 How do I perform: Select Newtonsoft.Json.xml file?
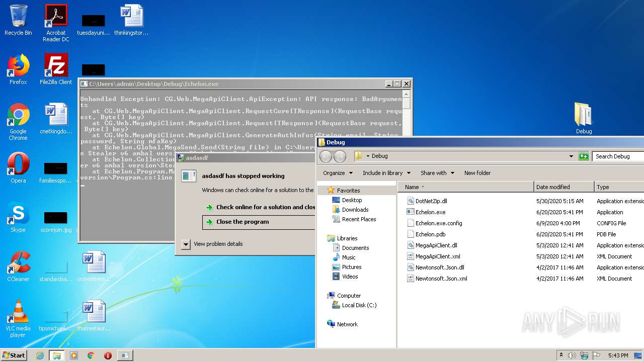tap(441, 279)
